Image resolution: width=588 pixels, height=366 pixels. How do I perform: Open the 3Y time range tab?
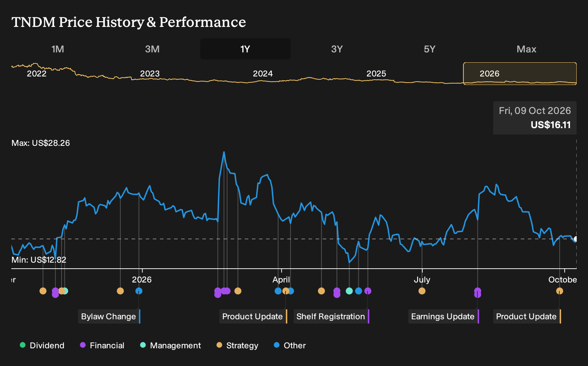click(337, 49)
